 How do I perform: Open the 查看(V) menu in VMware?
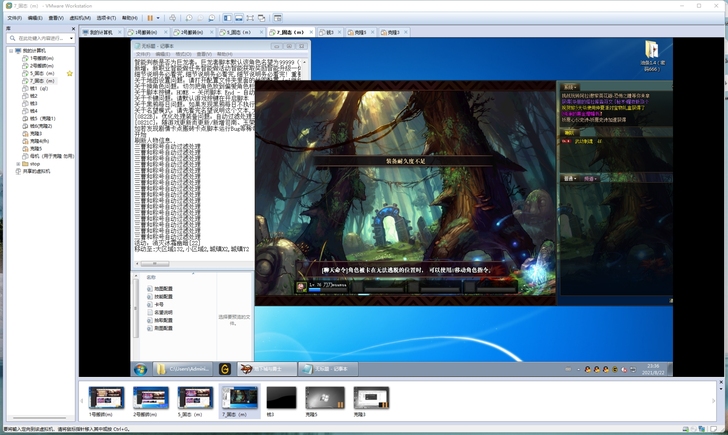[x=56, y=18]
